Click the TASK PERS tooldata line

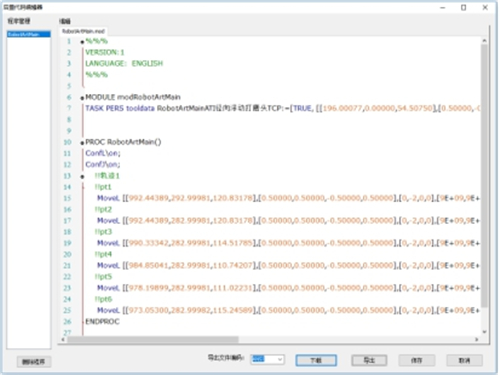pyautogui.click(x=282, y=108)
